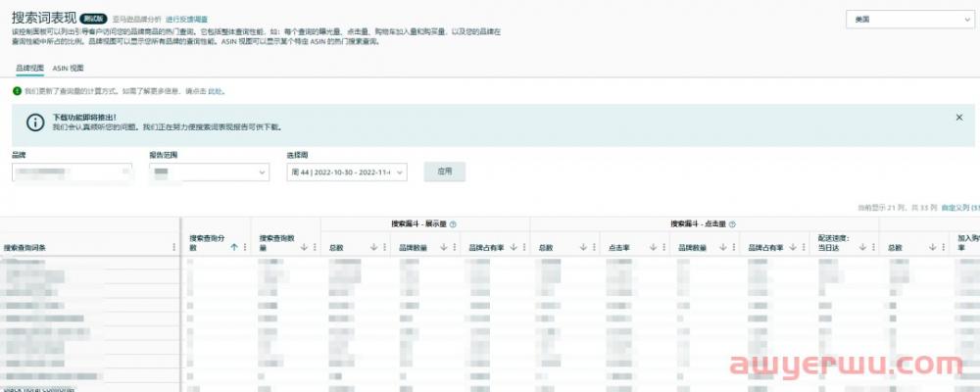Viewport: 980px width, 392px height.
Task: Click the 搜索漏斗 - 点击量 group header
Action: [x=700, y=223]
